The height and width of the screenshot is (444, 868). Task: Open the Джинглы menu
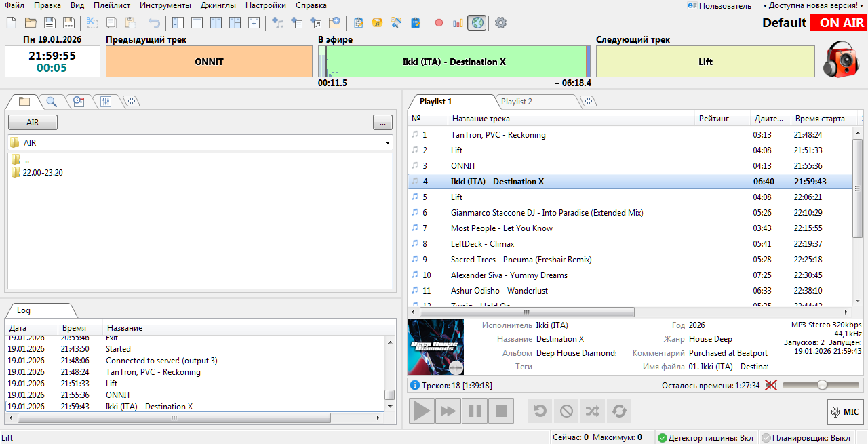218,5
